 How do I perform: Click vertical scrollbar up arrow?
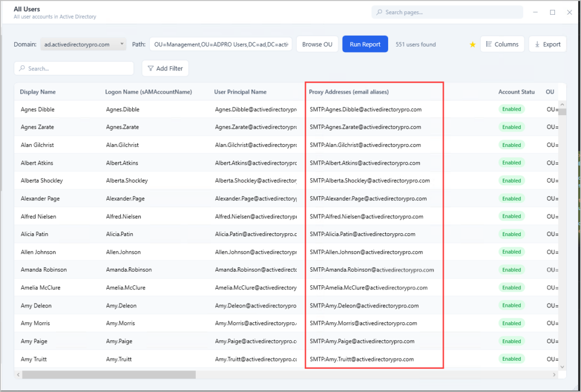tap(562, 105)
